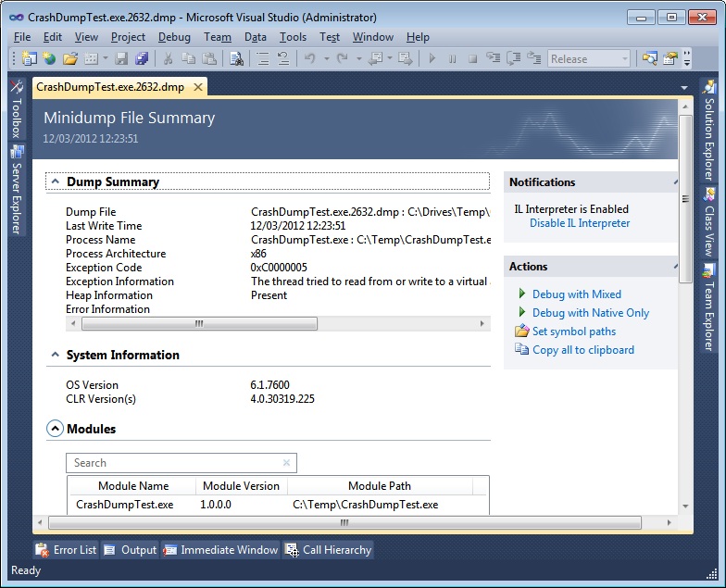Click the Navigate Backward icon
The image size is (726, 588).
pos(375,59)
